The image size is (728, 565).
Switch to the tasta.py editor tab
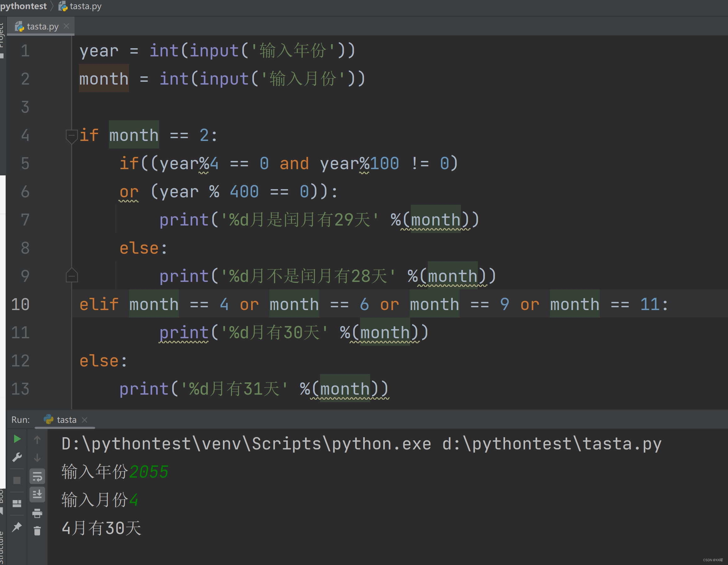pyautogui.click(x=42, y=26)
